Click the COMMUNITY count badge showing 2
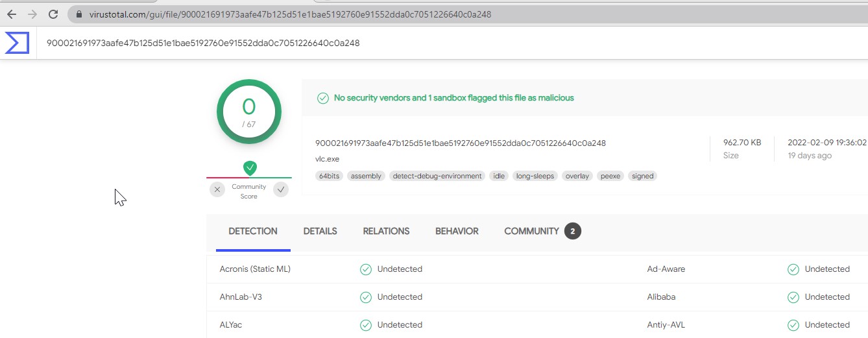This screenshot has width=868, height=338. (573, 231)
